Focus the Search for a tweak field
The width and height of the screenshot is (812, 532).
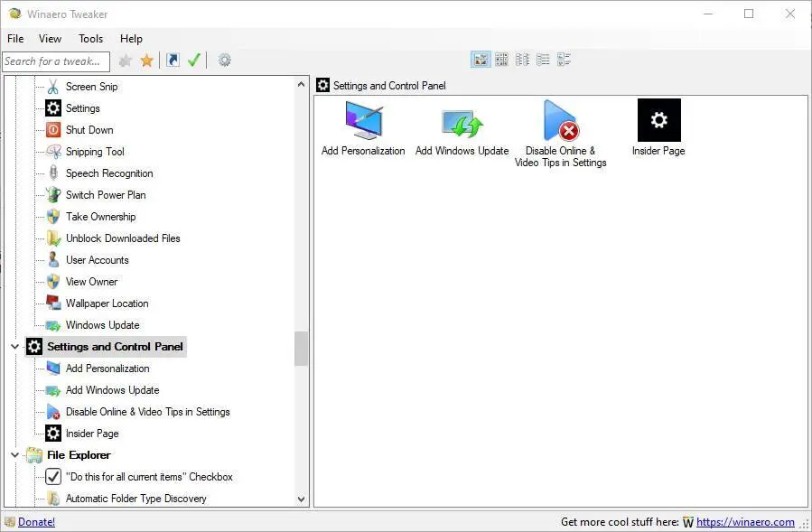56,61
